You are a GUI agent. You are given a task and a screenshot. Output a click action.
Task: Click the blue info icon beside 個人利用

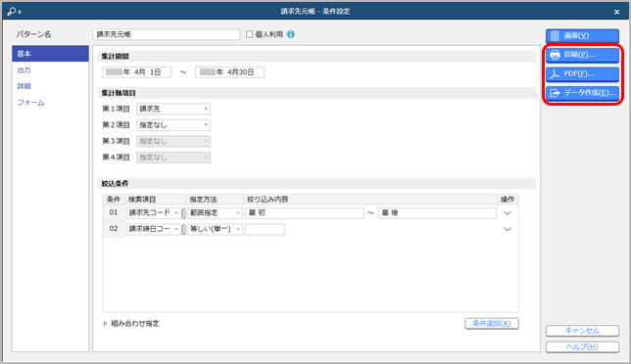pyautogui.click(x=291, y=34)
